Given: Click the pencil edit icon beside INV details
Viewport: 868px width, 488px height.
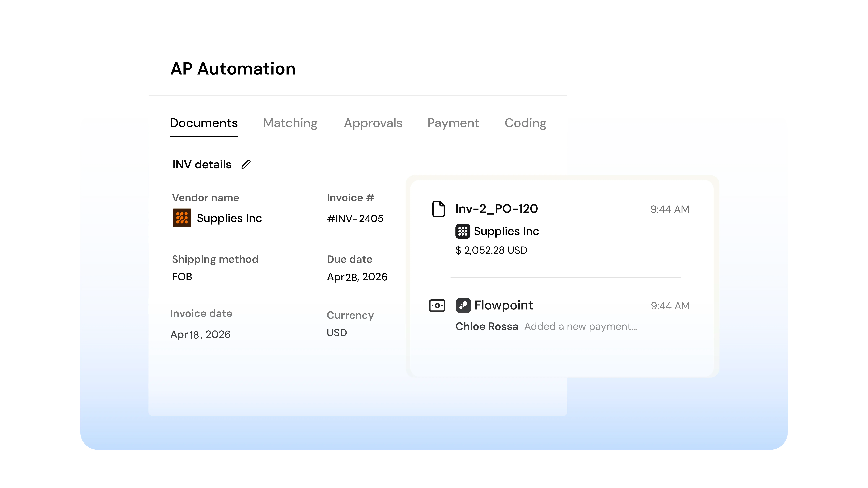Looking at the screenshot, I should point(246,164).
